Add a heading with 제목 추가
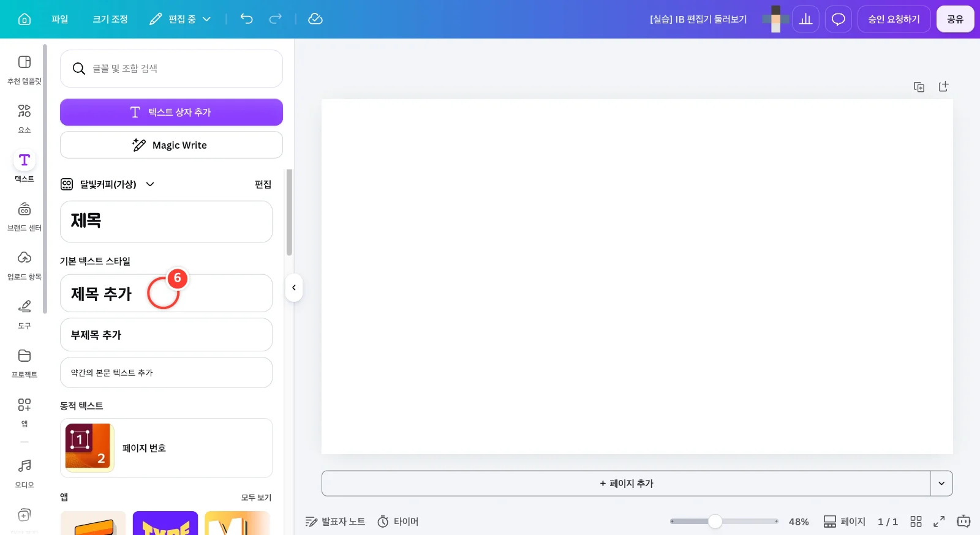Viewport: 980px width, 535px height. pos(166,293)
